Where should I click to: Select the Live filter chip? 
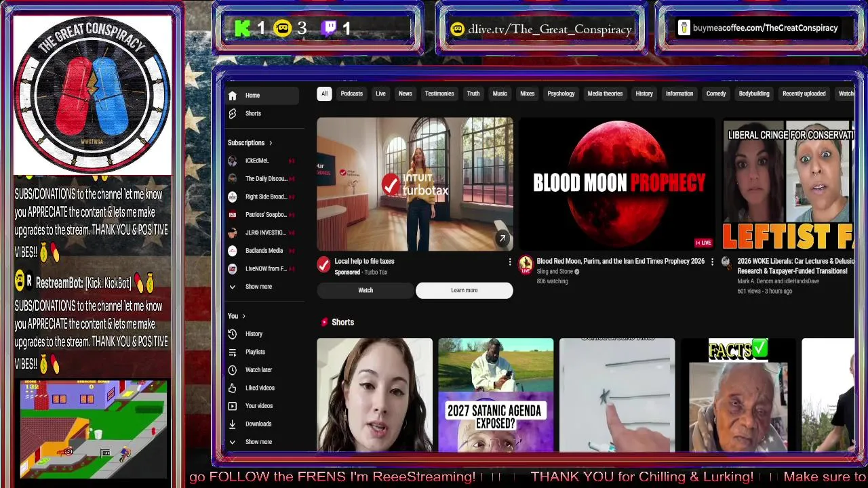[x=380, y=94]
